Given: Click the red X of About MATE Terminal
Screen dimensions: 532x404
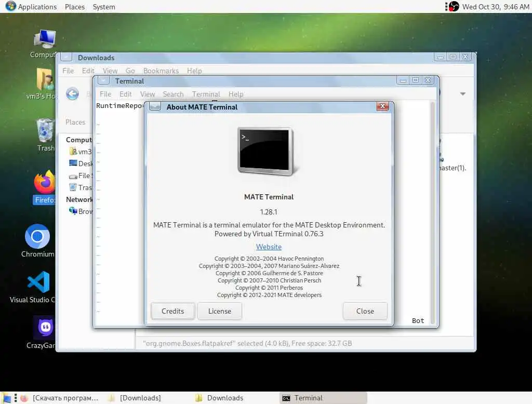Looking at the screenshot, I should [x=382, y=106].
